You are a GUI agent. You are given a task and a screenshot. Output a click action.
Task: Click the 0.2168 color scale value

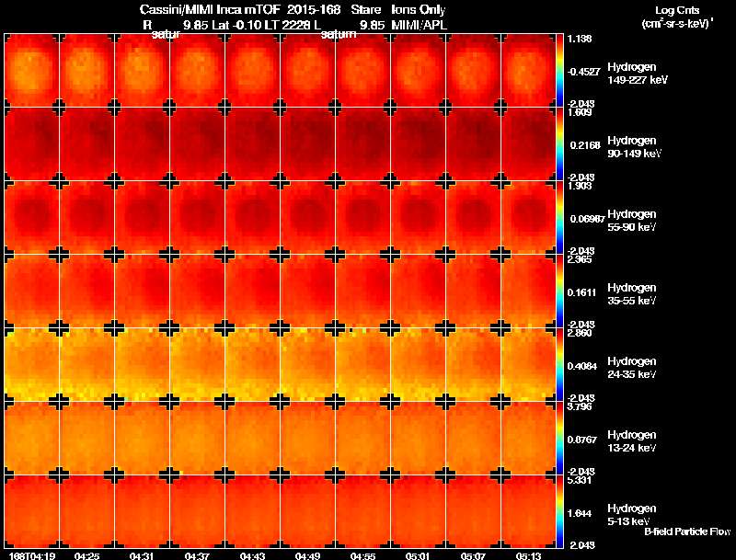[585, 145]
